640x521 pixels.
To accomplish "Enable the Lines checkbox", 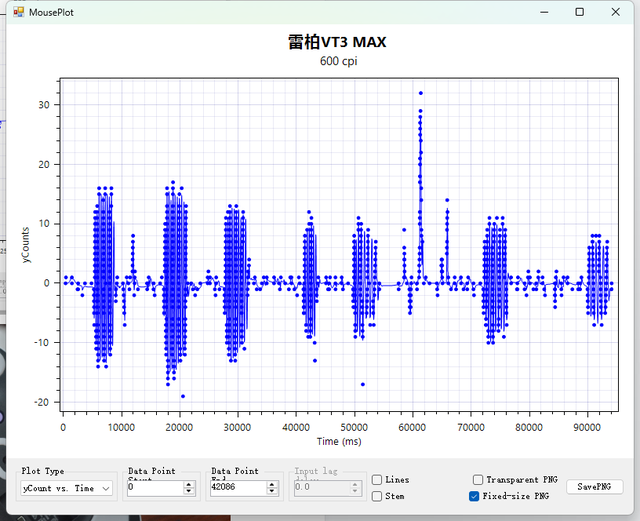I will 377,480.
